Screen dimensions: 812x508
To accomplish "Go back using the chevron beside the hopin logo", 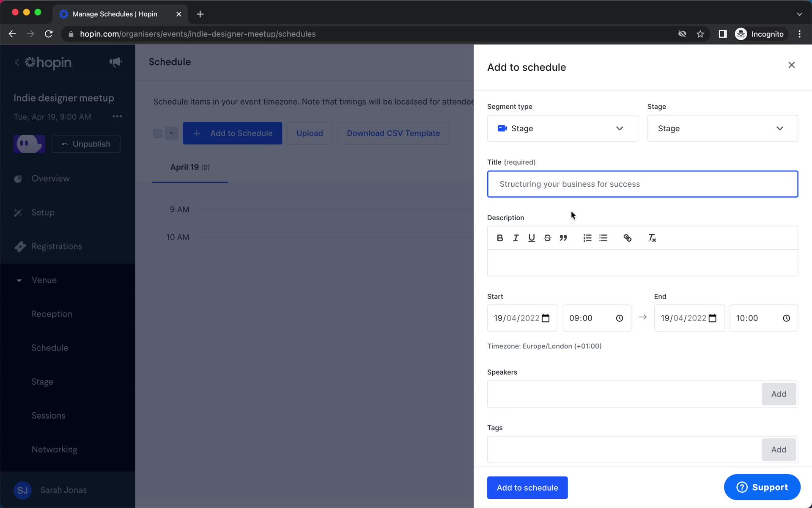I will tap(17, 63).
